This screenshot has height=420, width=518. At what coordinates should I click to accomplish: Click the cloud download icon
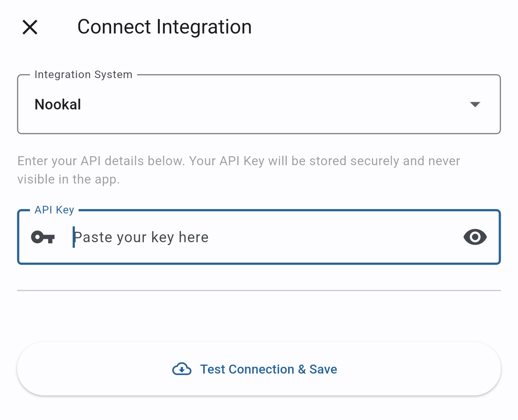click(182, 369)
